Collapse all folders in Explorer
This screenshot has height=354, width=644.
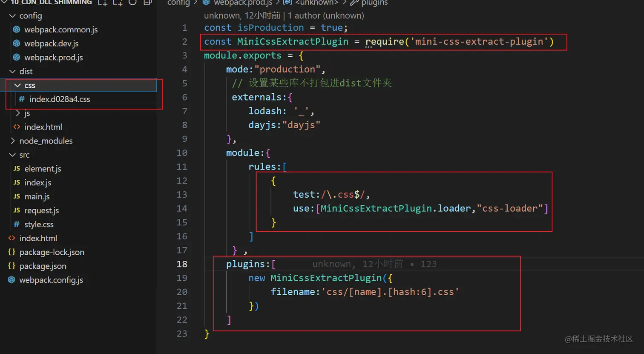pyautogui.click(x=147, y=3)
